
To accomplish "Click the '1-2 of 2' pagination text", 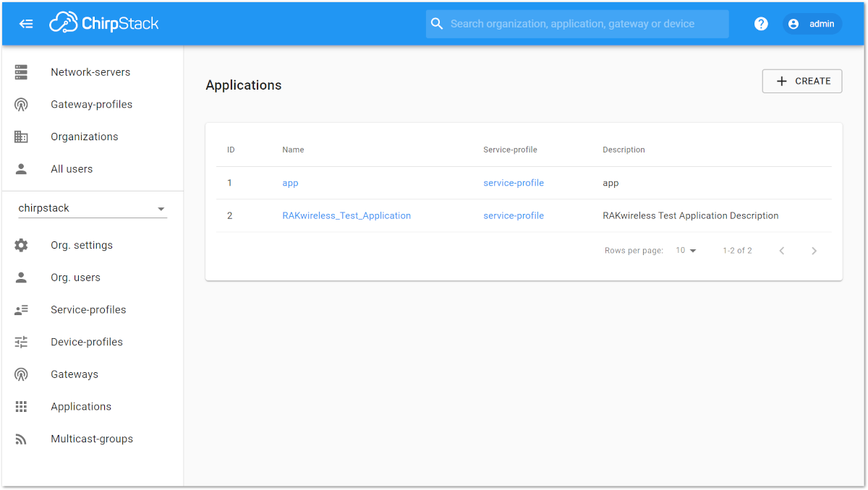I will coord(737,251).
